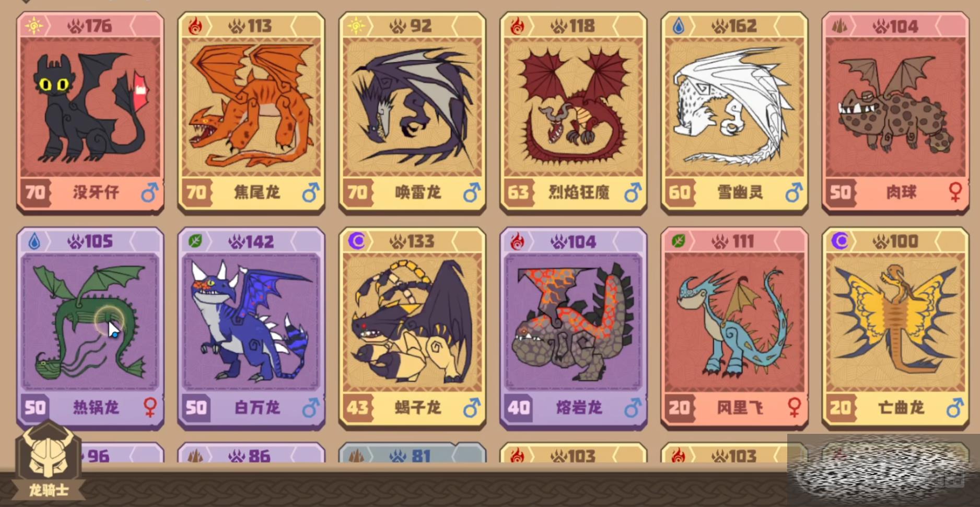980x507 pixels.
Task: Click the fire element icon on 烈焰狂魔
Action: pyautogui.click(x=517, y=26)
